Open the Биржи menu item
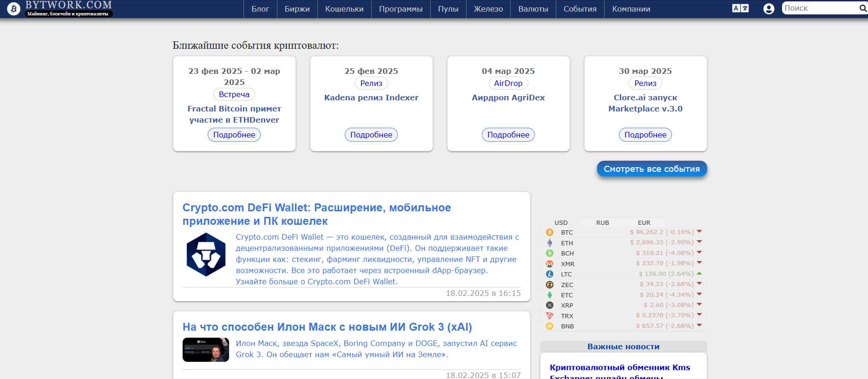The height and width of the screenshot is (379, 868). (297, 9)
